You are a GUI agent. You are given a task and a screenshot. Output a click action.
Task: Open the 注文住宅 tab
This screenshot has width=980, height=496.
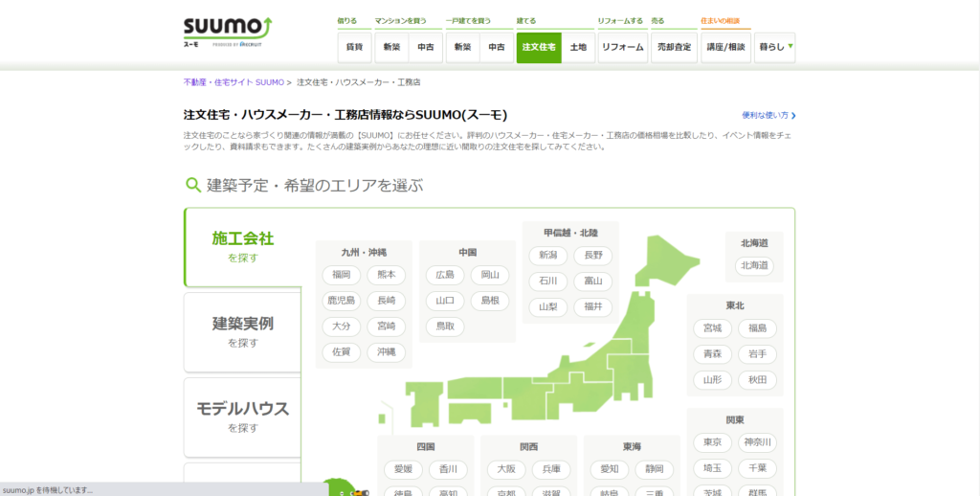coord(539,48)
